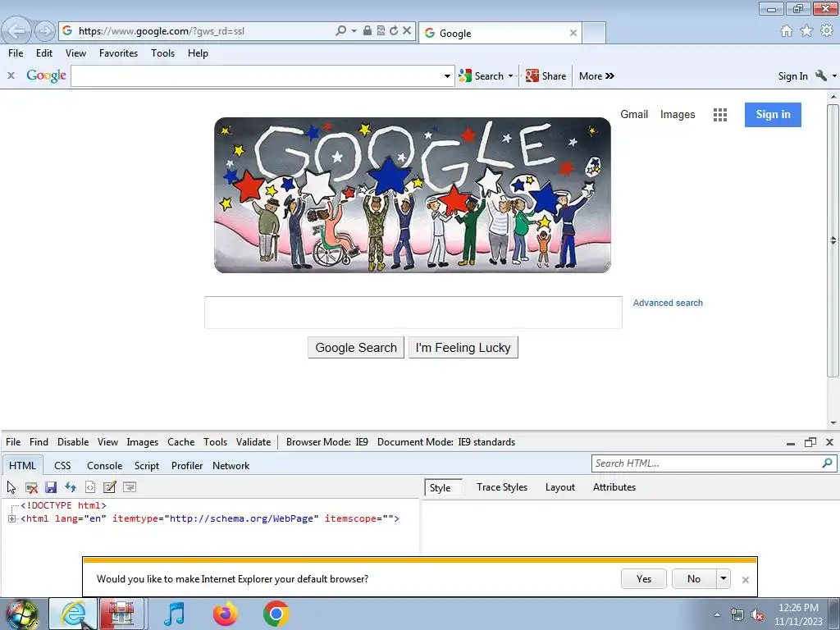Open address bar search dropdown arrow
Image resolution: width=840 pixels, height=630 pixels.
(354, 31)
